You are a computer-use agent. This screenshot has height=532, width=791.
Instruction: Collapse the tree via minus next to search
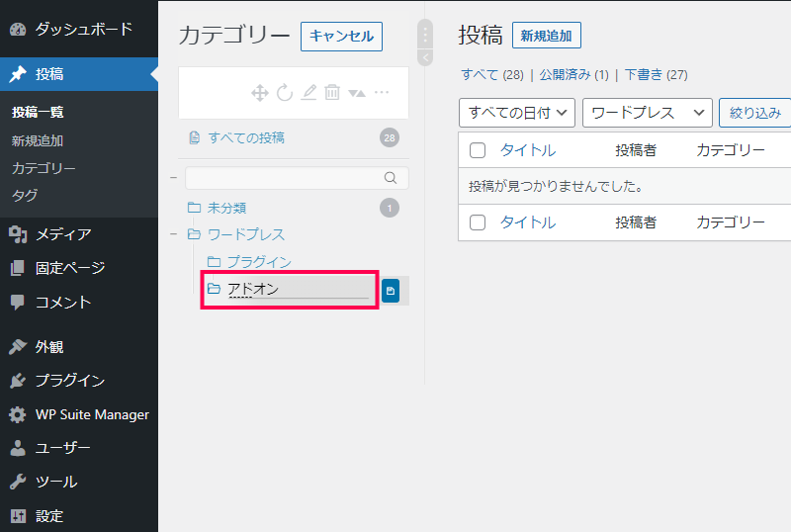(x=174, y=178)
